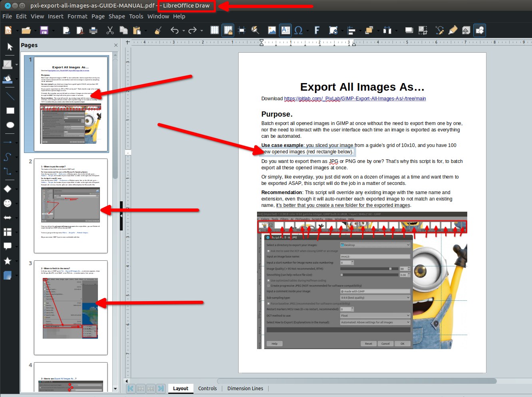Screen dimensions: 532x397
Task: Select page 2 thumbnail in Pages panel
Action: click(x=71, y=206)
